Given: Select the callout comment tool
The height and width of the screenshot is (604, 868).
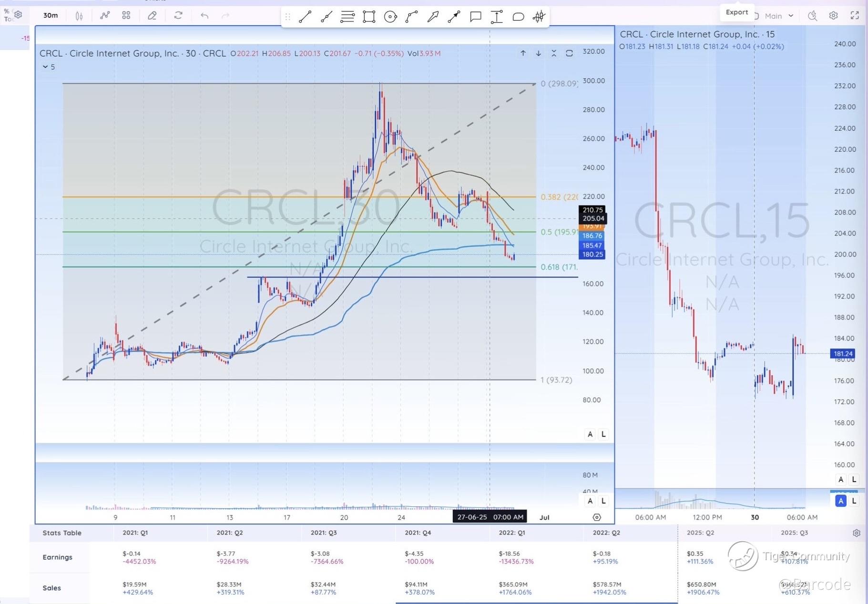Looking at the screenshot, I should click(x=475, y=17).
